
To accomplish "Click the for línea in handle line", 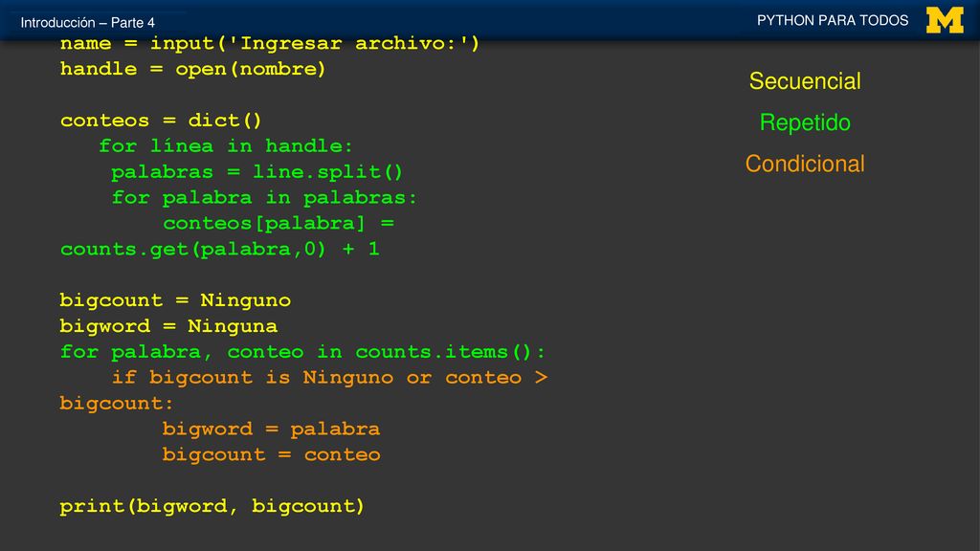I will [x=226, y=146].
